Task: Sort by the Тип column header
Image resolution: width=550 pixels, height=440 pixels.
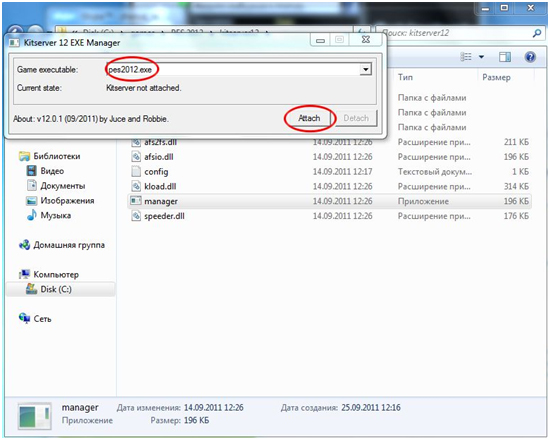Action: coord(405,77)
